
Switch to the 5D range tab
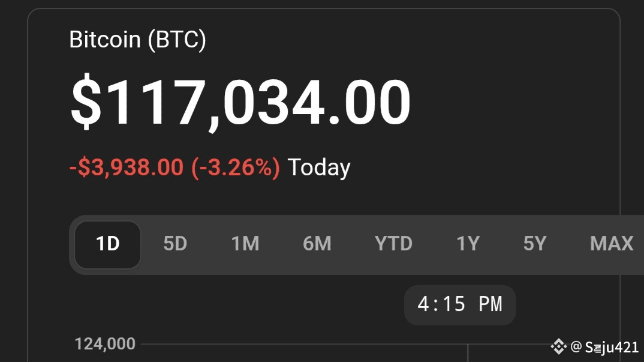coord(175,244)
